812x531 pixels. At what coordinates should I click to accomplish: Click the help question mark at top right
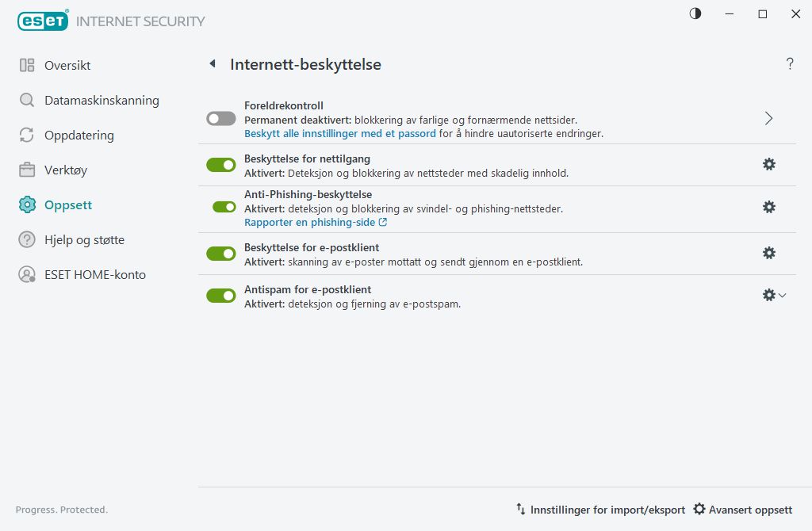coord(790,64)
